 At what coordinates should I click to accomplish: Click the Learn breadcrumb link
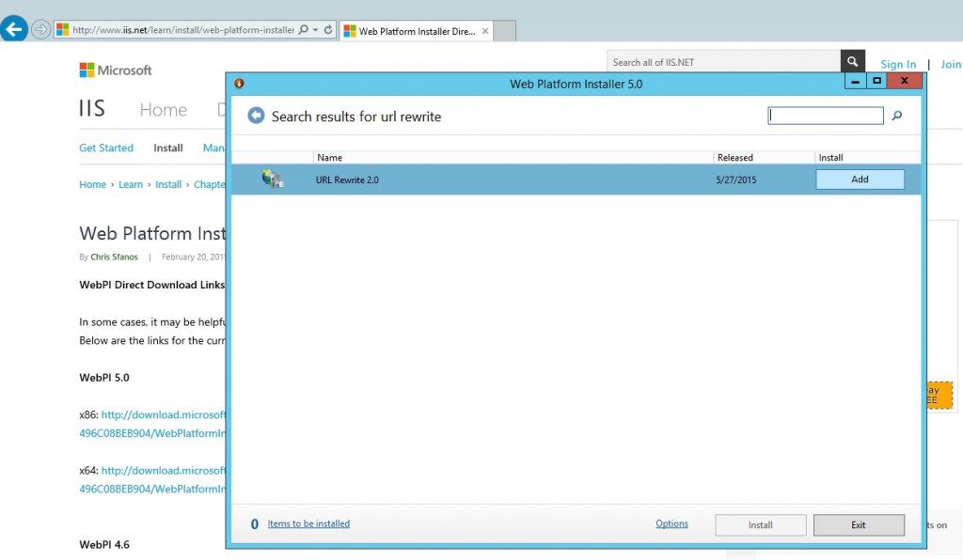click(x=131, y=184)
